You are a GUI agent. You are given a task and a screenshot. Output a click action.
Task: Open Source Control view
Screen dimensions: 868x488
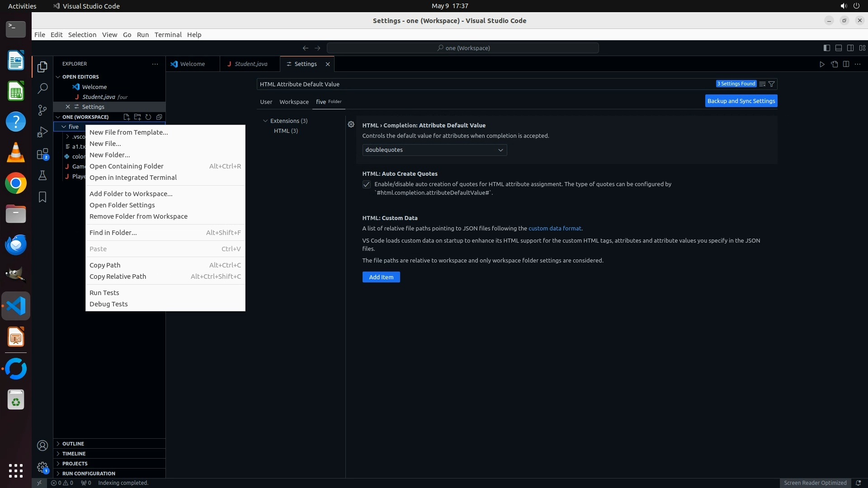tap(42, 110)
